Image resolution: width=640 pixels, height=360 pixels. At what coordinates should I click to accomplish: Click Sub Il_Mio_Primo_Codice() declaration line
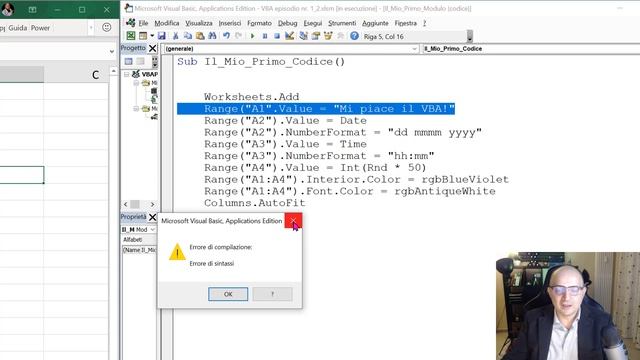tap(261, 62)
